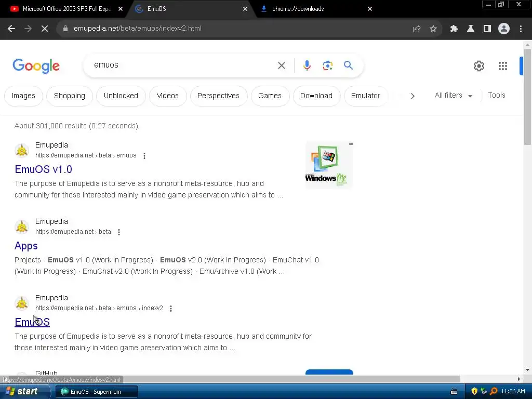Click the Windows Me thumbnail image
The height and width of the screenshot is (399, 532).
(x=329, y=165)
